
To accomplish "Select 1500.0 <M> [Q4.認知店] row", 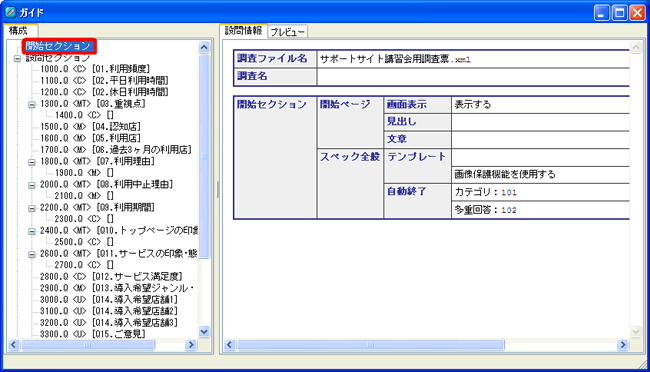I will (x=90, y=126).
